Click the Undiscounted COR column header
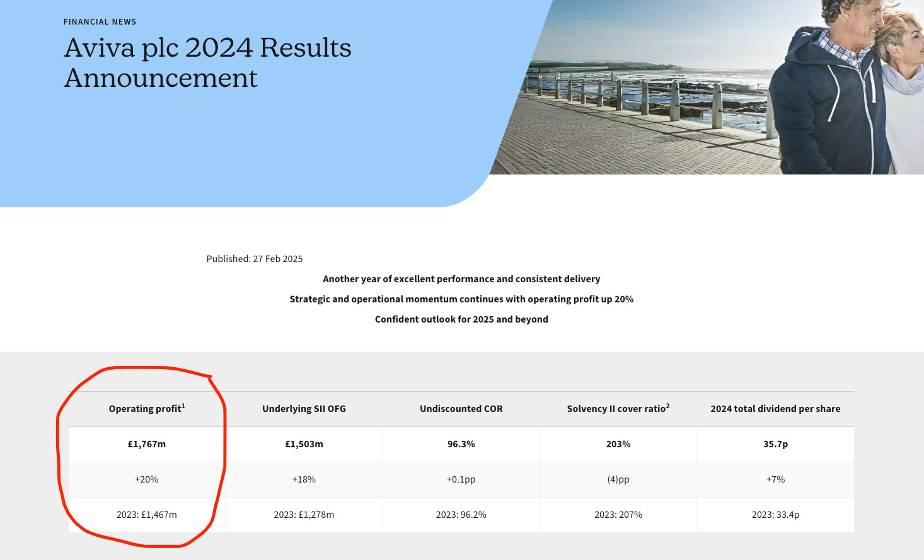The width and height of the screenshot is (924, 560). pos(461,409)
